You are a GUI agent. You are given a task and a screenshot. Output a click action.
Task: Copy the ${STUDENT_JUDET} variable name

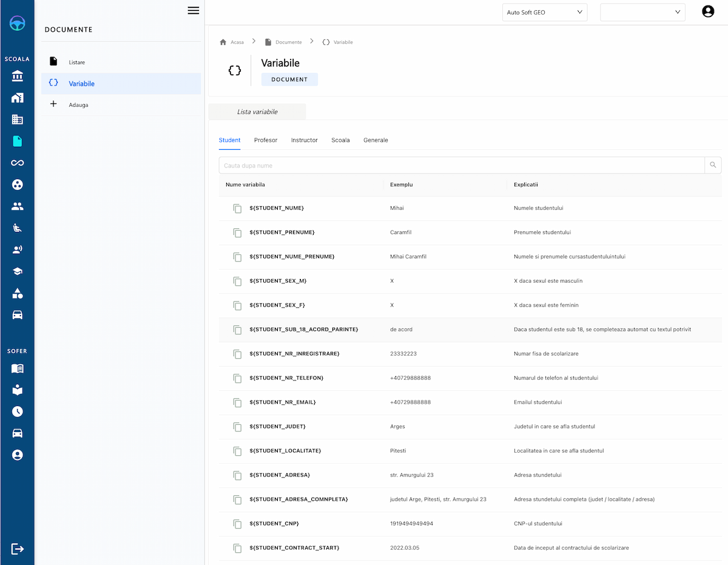pos(237,427)
